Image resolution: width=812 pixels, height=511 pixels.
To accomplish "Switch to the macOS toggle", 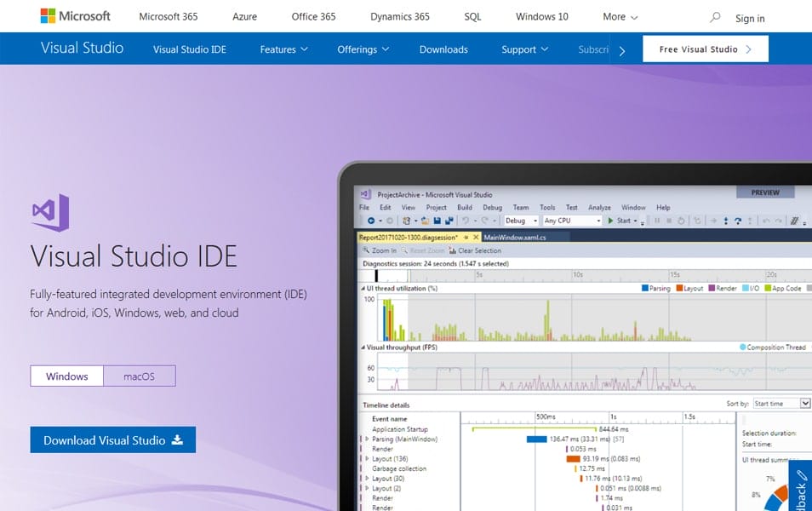I will coord(140,376).
